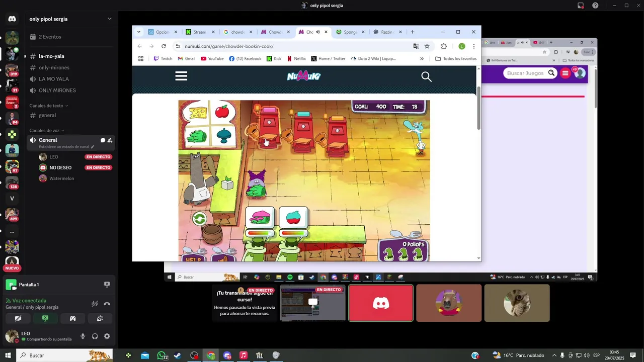This screenshot has width=644, height=362.
Task: Select user Watermelon in the voice channel
Action: click(x=61, y=178)
